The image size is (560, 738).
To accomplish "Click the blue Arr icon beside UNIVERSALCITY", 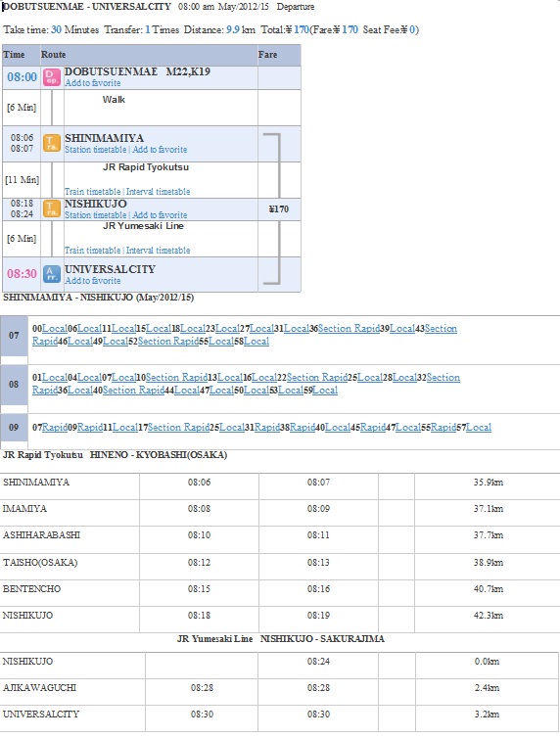I will 51,274.
